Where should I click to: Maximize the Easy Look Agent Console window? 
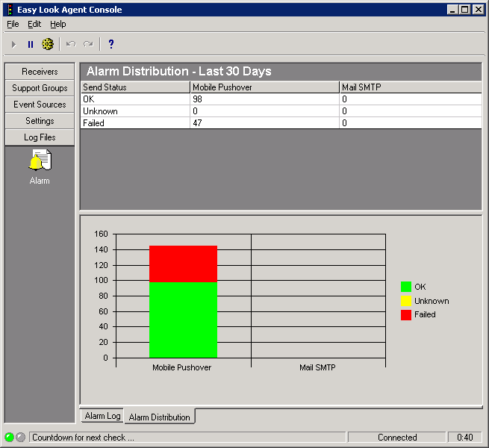tap(464, 10)
